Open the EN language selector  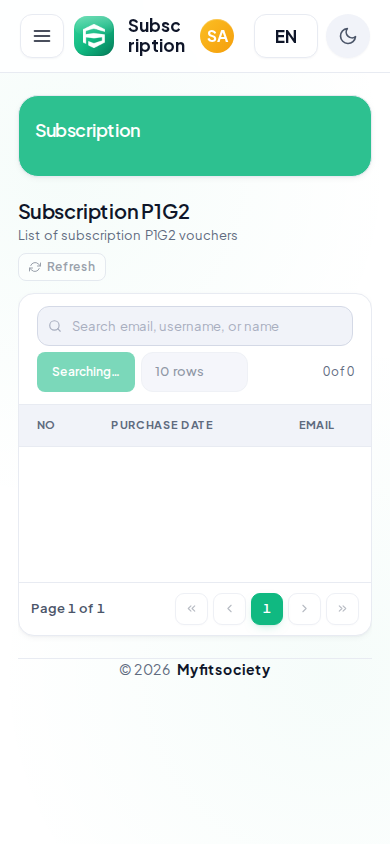tap(286, 36)
